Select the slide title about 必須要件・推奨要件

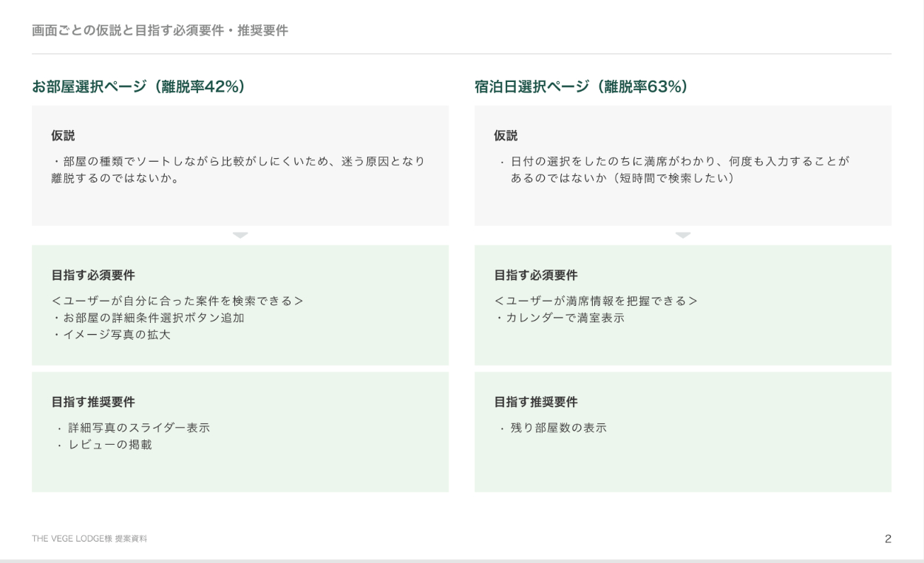coord(160,30)
